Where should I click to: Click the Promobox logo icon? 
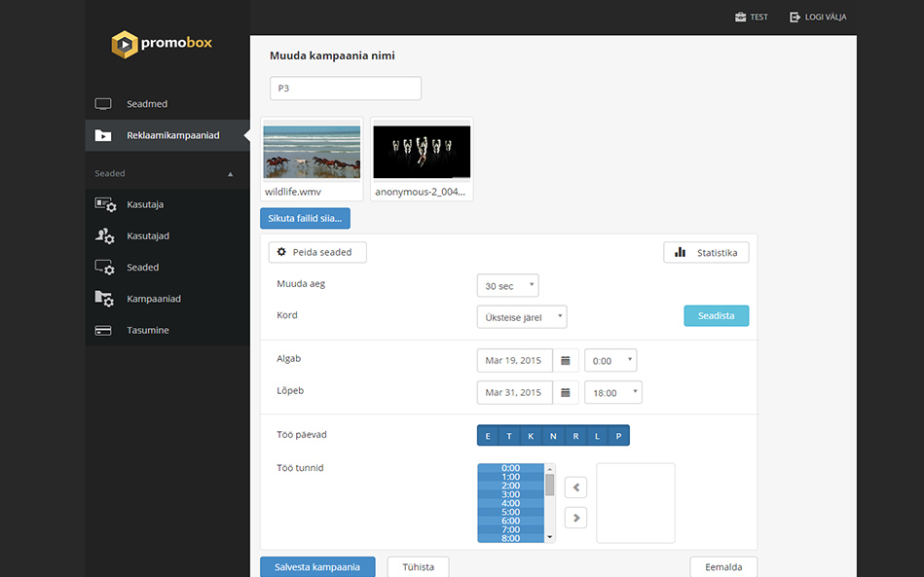(x=125, y=44)
